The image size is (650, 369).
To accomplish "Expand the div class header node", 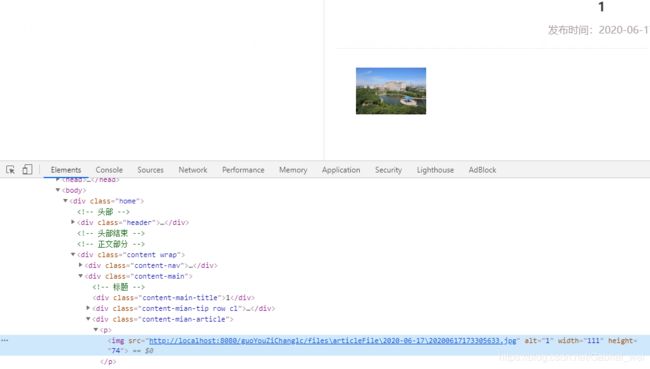I will 73,222.
